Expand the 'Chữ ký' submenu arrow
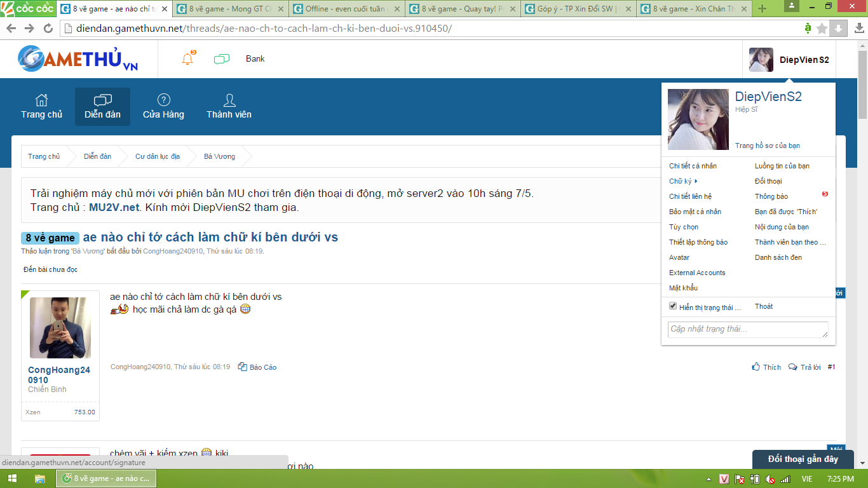The width and height of the screenshot is (868, 488). pyautogui.click(x=696, y=181)
